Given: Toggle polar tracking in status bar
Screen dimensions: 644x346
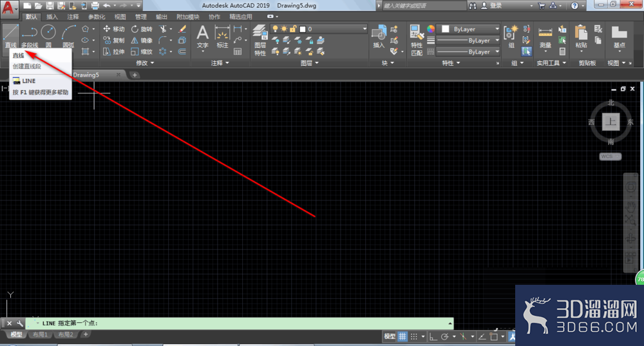Looking at the screenshot, I should 445,336.
